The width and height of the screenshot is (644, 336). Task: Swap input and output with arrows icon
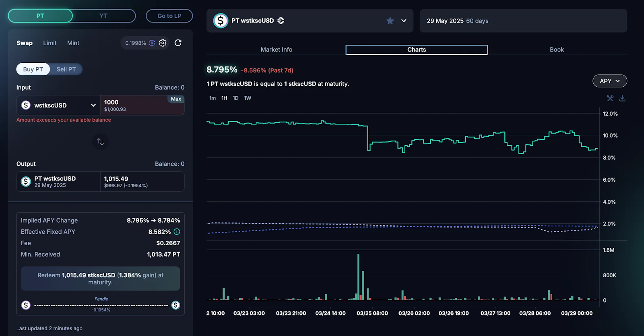tap(100, 141)
